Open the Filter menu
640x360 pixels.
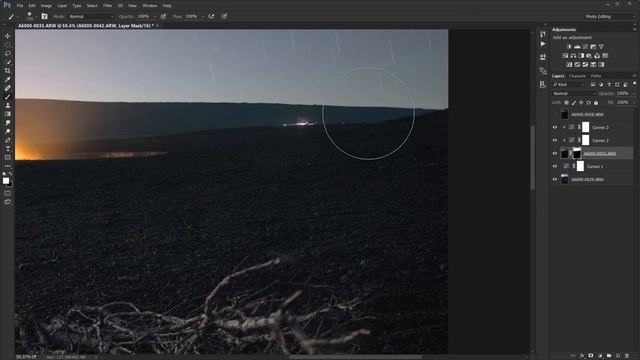pyautogui.click(x=107, y=6)
